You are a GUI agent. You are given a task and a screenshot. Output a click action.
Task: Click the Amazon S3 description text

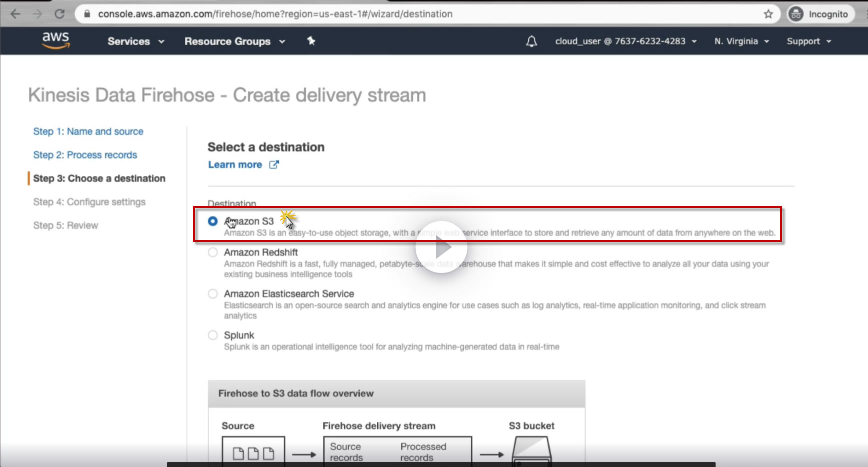click(500, 233)
